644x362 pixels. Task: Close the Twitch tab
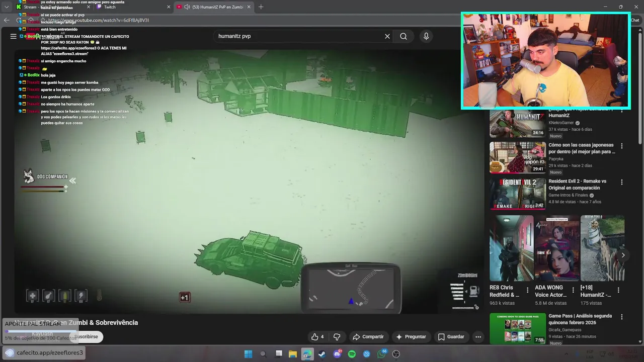169,7
